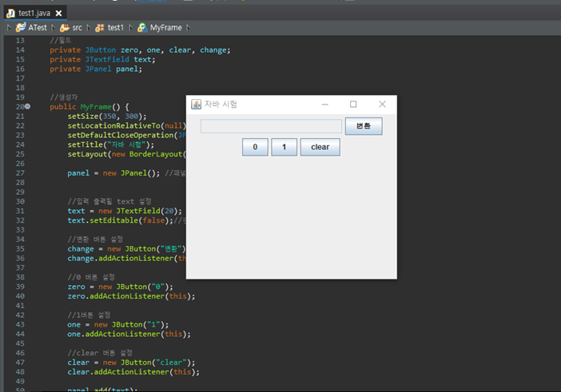Select the test1.java editor tab
Viewport: 561px width, 392px height.
point(34,14)
